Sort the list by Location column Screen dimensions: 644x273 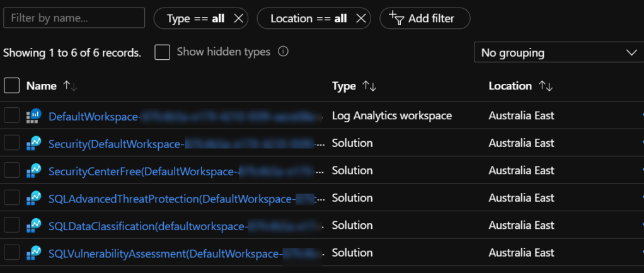(546, 86)
